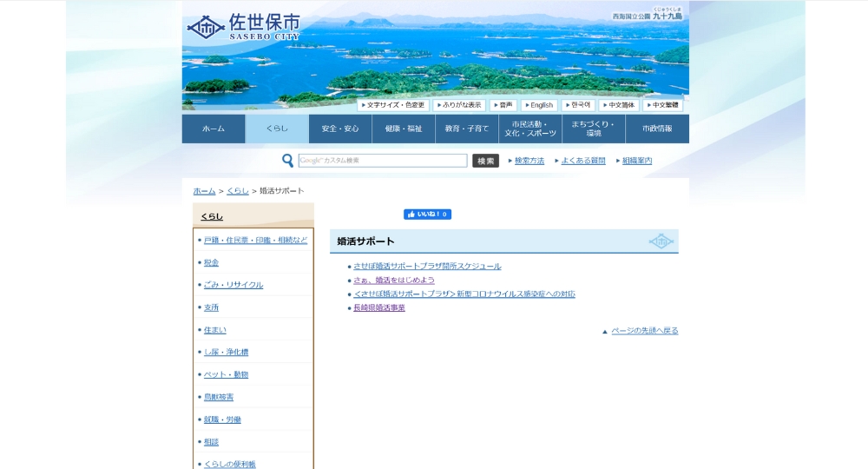
Task: Turn on 音声 audio reading
Action: coord(503,105)
